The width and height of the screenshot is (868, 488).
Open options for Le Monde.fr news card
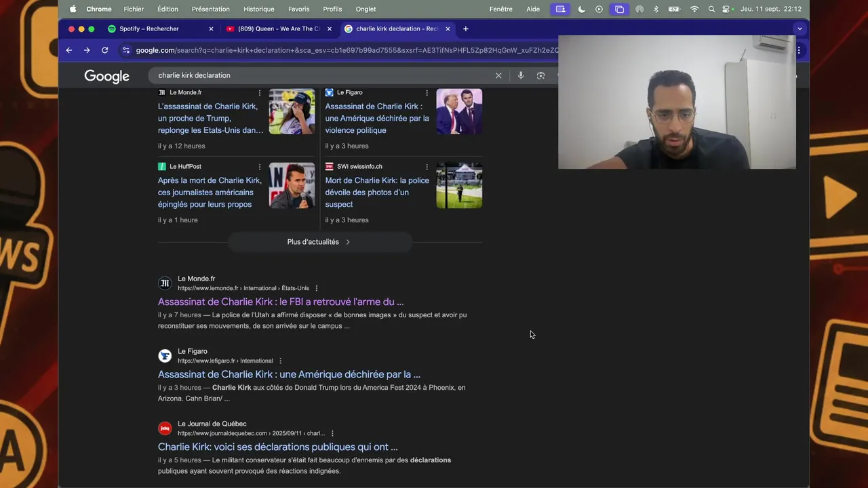pyautogui.click(x=259, y=92)
